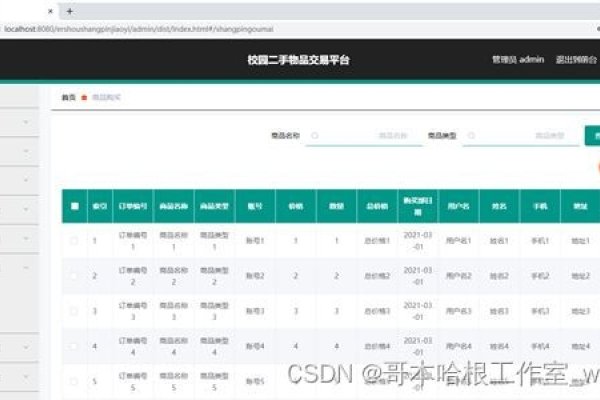Click the 校园二手物品交易平台 header title
The image size is (600, 400).
click(298, 60)
